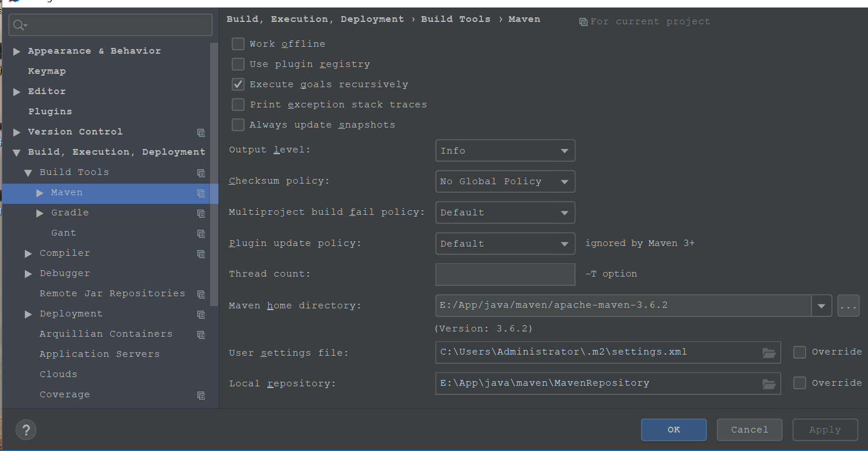The height and width of the screenshot is (451, 868).
Task: Click project-level icon on the Gradle row
Action: 201,213
